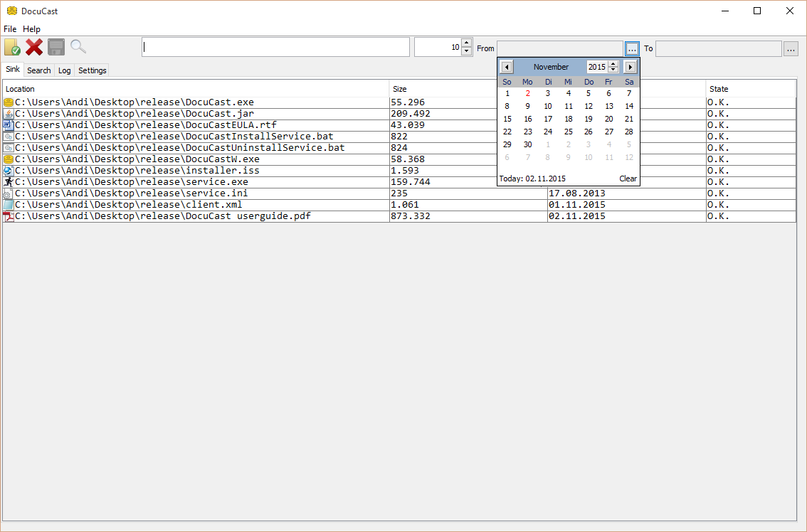Viewport: 807px width, 532px height.
Task: Select November 15 in the calendar
Action: (x=507, y=119)
